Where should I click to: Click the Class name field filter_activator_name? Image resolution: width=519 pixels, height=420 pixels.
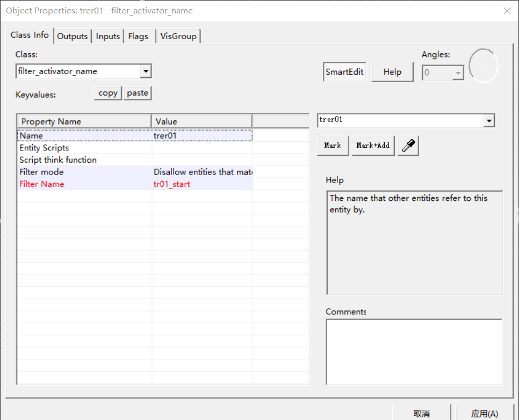point(78,71)
